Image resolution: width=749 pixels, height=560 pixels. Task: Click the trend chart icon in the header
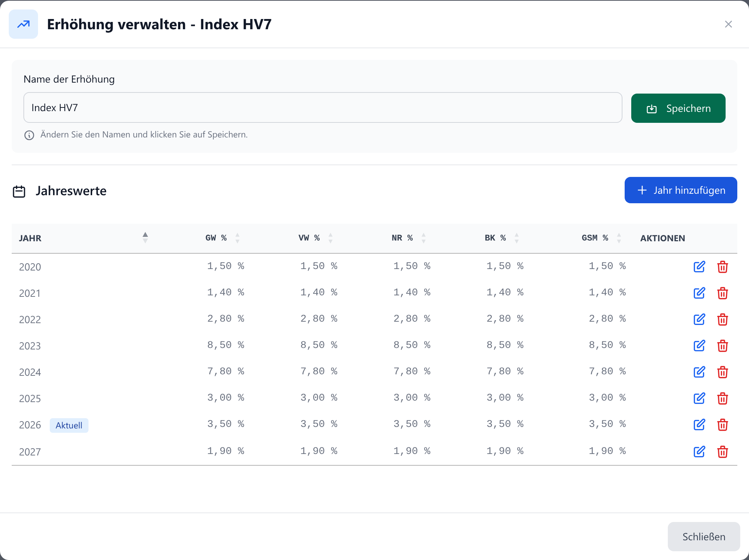(x=23, y=24)
